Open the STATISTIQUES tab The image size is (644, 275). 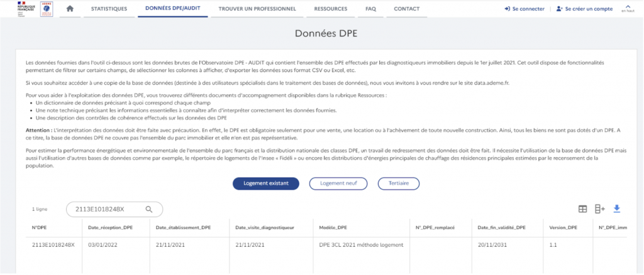(x=109, y=9)
